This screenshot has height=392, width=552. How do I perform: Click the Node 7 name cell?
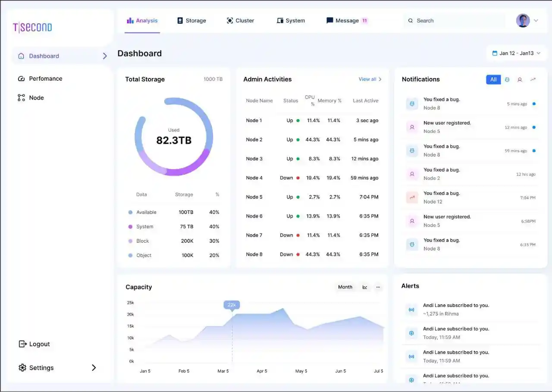(254, 235)
